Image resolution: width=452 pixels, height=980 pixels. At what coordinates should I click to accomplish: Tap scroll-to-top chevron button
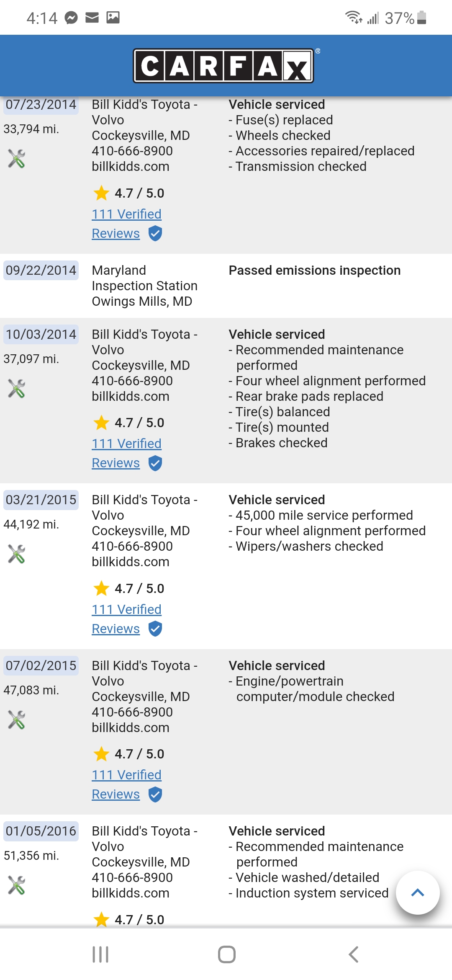point(418,892)
